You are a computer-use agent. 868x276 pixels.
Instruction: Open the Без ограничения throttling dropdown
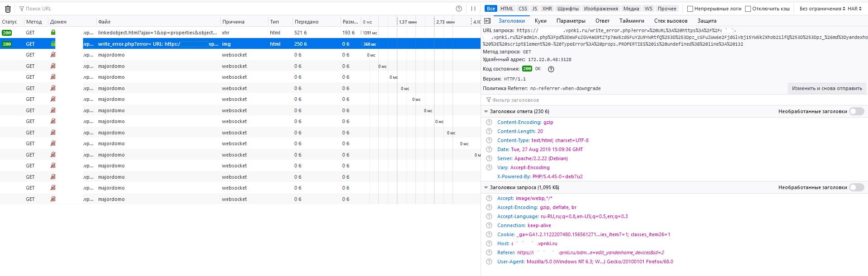coord(820,9)
